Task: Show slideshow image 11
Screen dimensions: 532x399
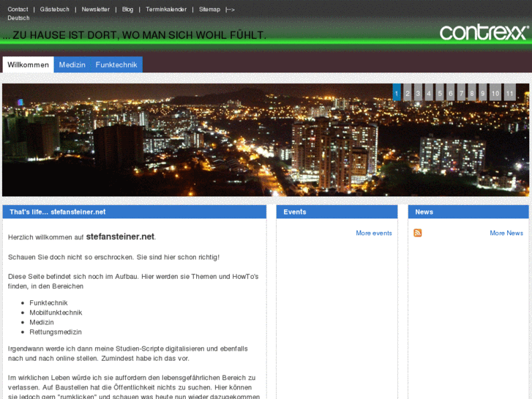Action: [510, 92]
